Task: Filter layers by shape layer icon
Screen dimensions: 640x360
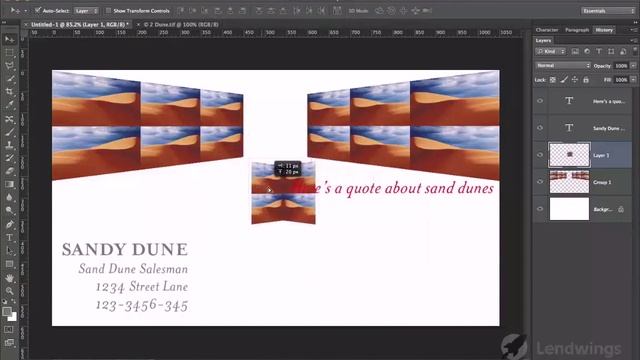Action: tap(611, 51)
